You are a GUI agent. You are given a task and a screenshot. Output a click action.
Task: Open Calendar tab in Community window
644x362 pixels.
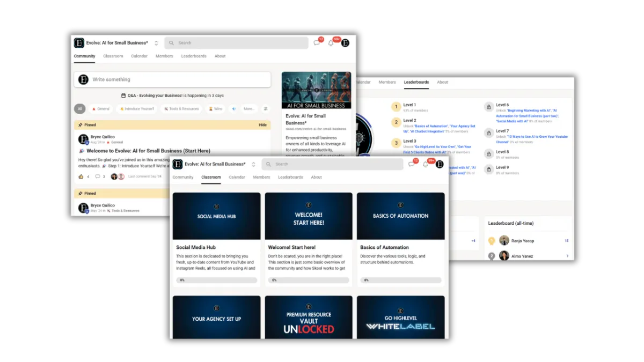coord(140,56)
